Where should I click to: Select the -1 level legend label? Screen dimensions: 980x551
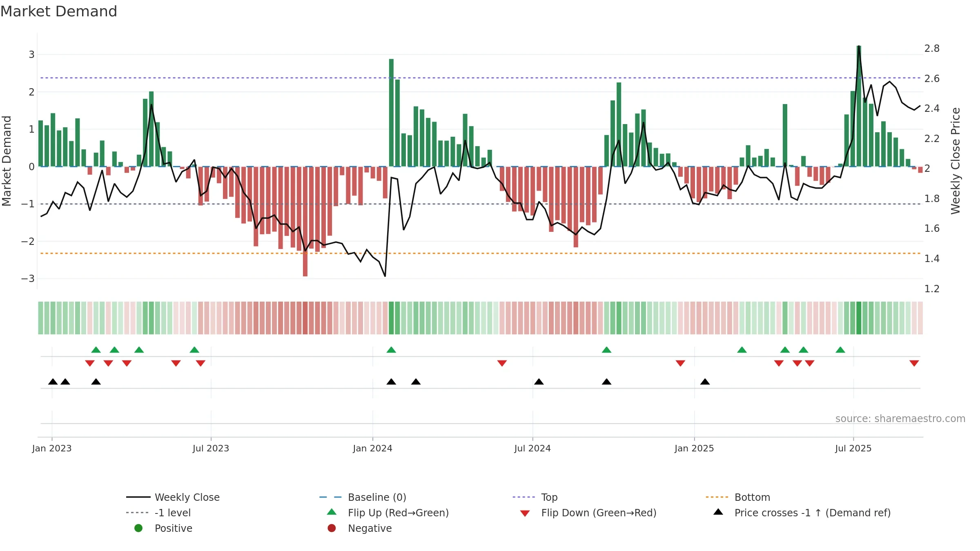coord(173,513)
